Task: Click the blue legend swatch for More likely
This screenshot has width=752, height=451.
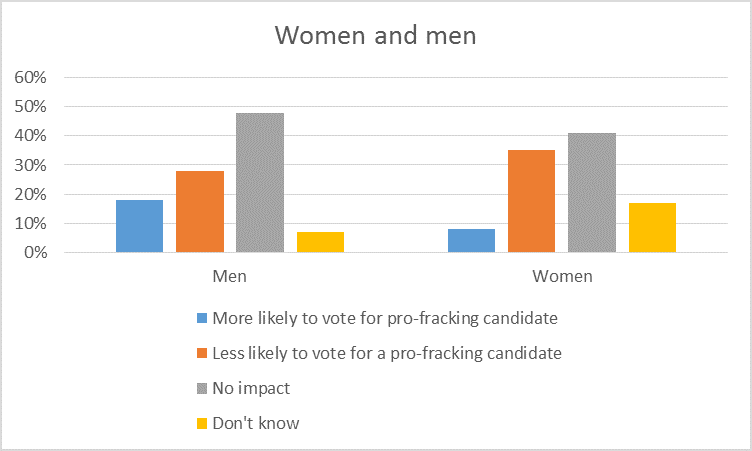Action: 203,319
